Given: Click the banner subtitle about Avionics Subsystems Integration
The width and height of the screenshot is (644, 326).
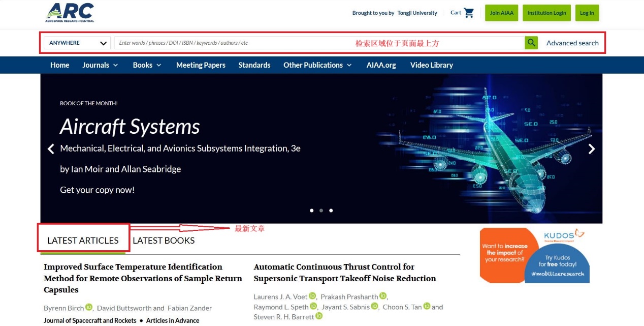Looking at the screenshot, I should click(180, 149).
